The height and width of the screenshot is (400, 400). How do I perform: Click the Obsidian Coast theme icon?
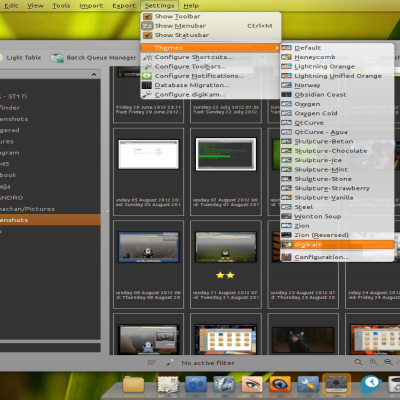tap(286, 95)
